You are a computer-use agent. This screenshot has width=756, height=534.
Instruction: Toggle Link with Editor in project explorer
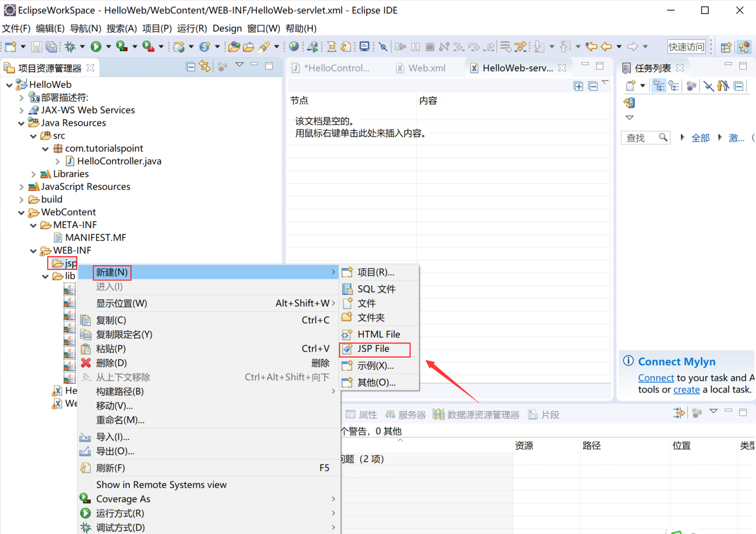click(205, 66)
